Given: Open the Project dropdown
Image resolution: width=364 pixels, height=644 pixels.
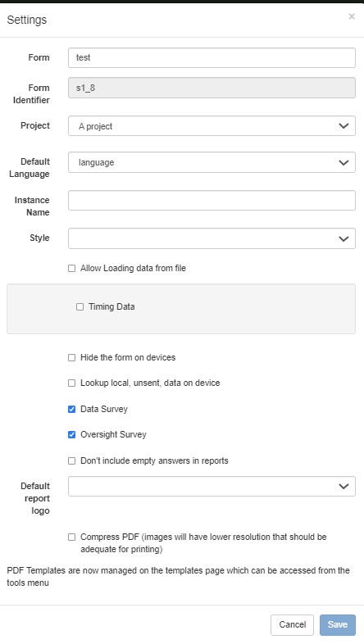Looking at the screenshot, I should (x=212, y=125).
